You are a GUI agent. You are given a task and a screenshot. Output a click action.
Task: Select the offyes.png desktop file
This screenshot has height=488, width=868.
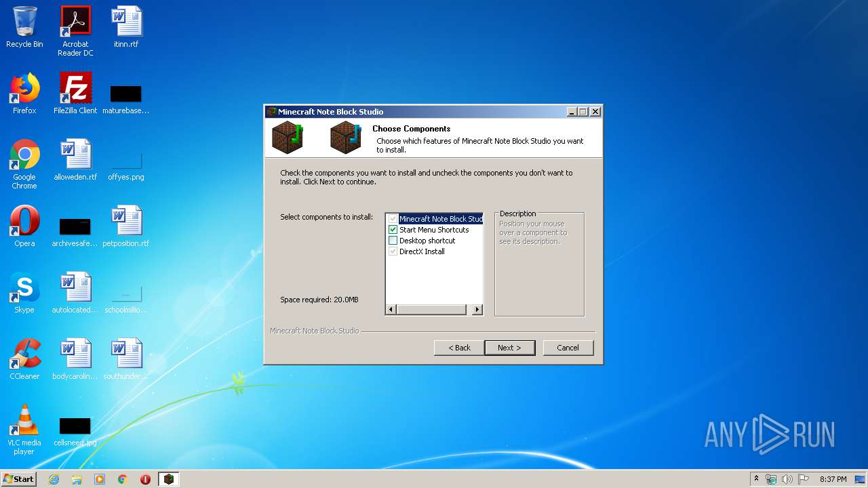pos(126,165)
